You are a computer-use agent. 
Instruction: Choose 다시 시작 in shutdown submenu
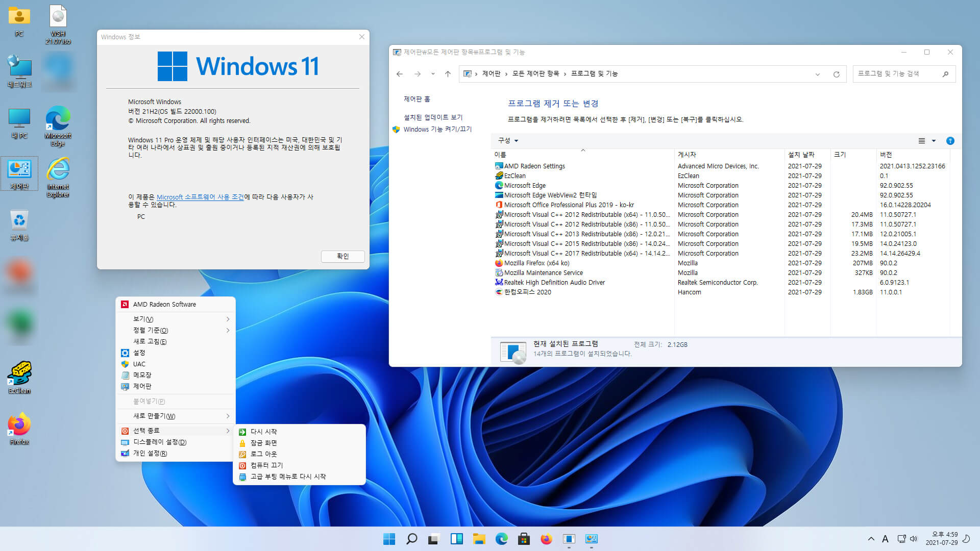coord(300,432)
